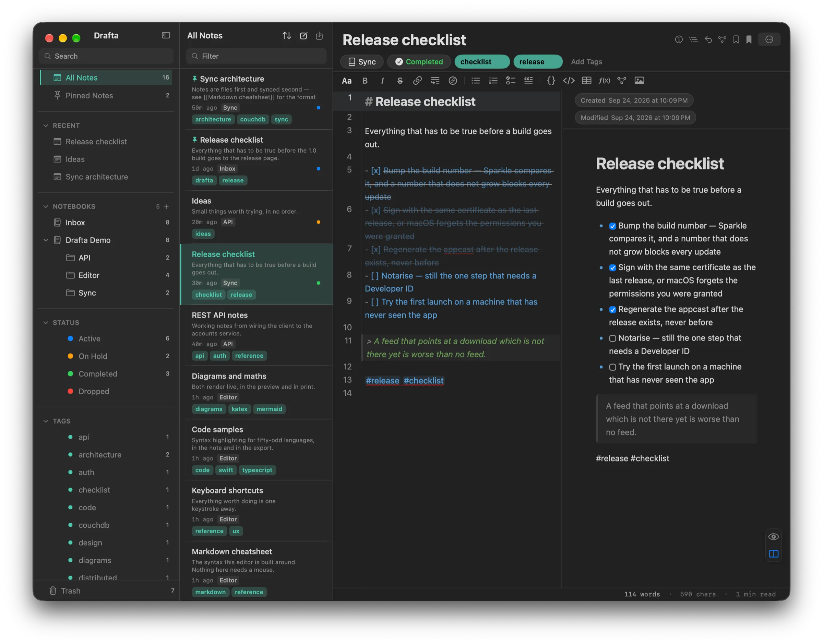Image resolution: width=823 pixels, height=644 pixels.
Task: Collapse the NOTEBOOKS section
Action: tap(46, 207)
